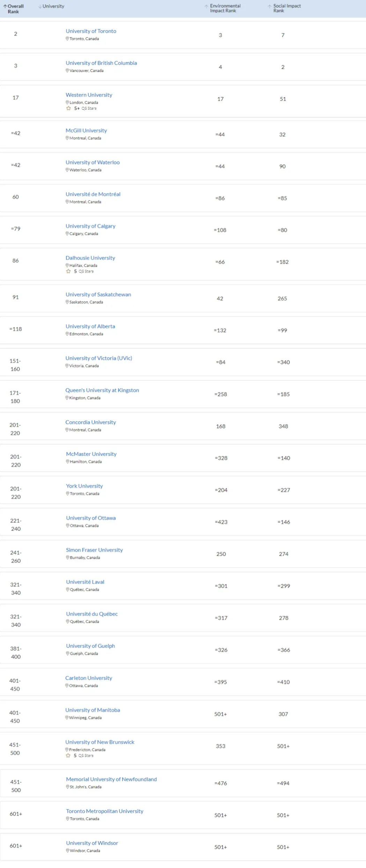Open Université de Montréal link
366x868 pixels.
pos(93,194)
